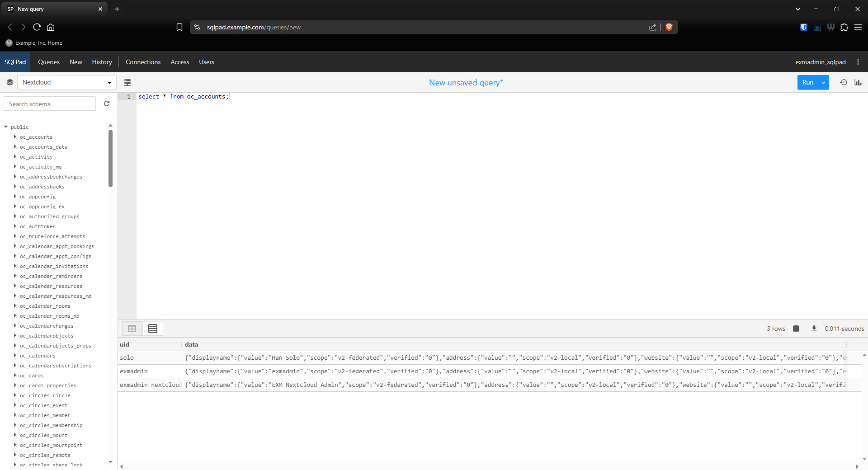868x470 pixels.
Task: Download the query results
Action: click(814, 329)
